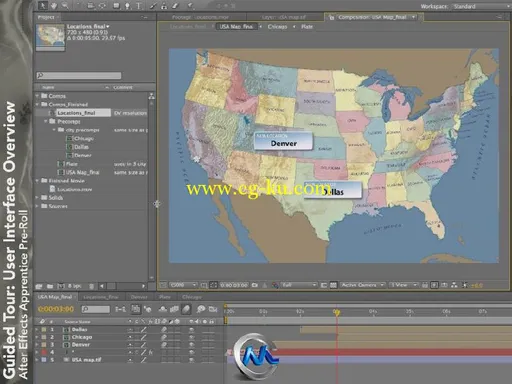This screenshot has width=512, height=384.
Task: Select the Horizontal Type tool
Action: click(x=139, y=5)
